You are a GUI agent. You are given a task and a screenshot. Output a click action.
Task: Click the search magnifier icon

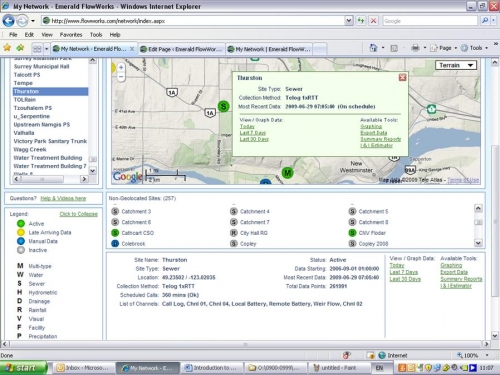(x=485, y=21)
